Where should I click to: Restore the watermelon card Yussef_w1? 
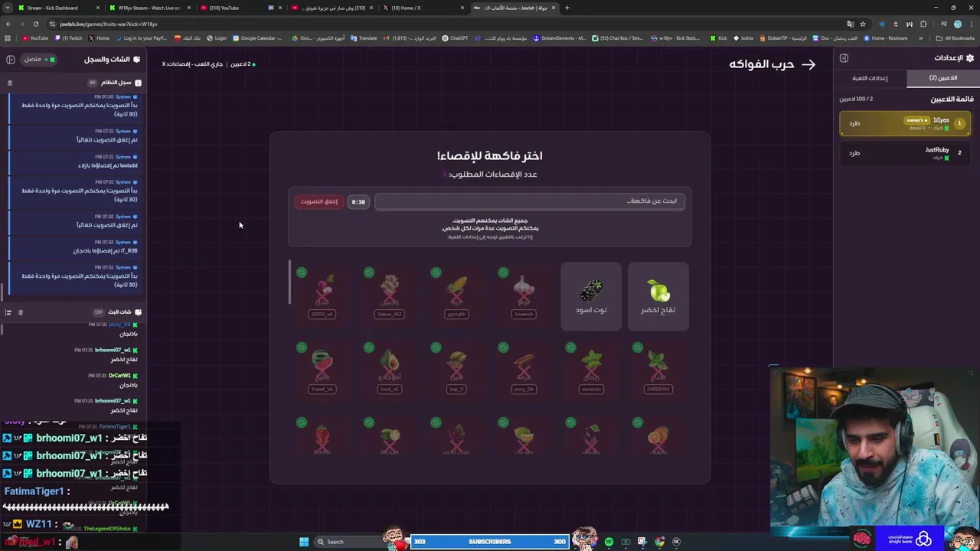[302, 347]
